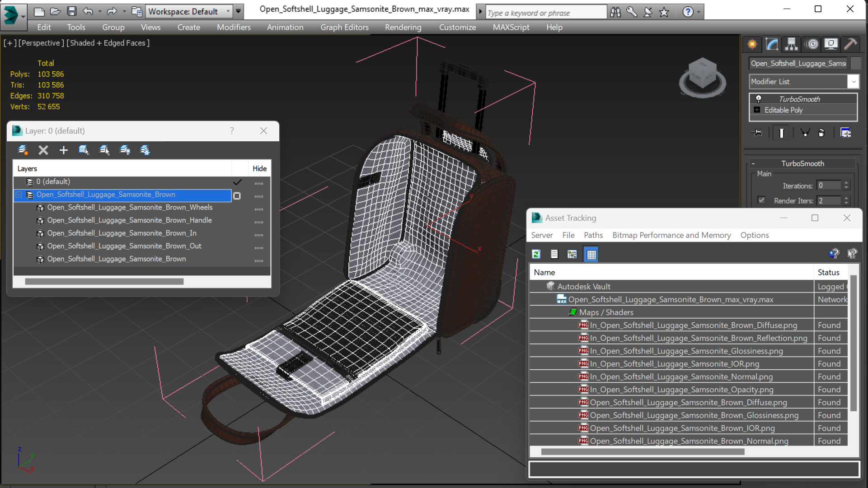Screen dimensions: 868x488
Task: Click the binoculars search icon
Action: pyautogui.click(x=615, y=12)
